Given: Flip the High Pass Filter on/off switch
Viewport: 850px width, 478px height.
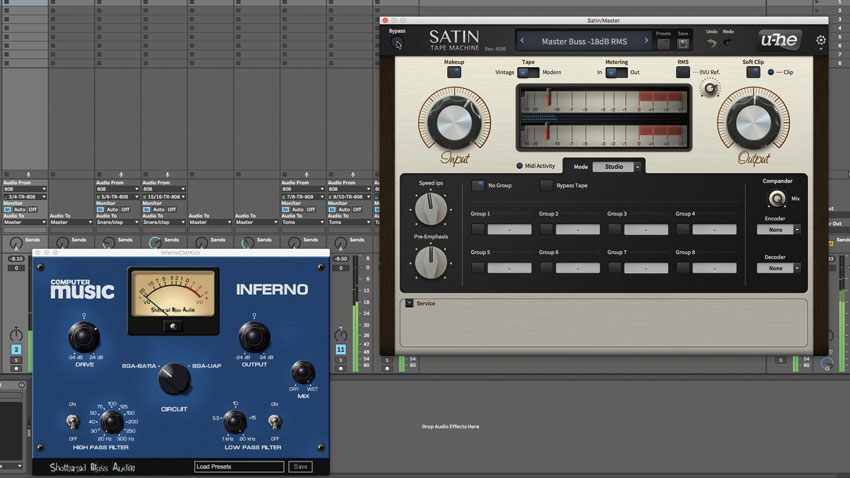Looking at the screenshot, I should click(x=72, y=421).
